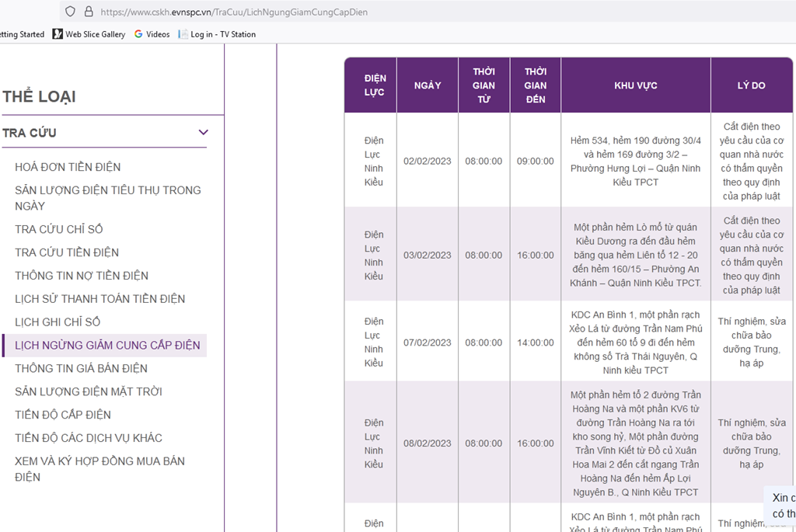
Task: Click end time 16:00:00 in 08/02/2023 row
Action: pyautogui.click(x=536, y=443)
